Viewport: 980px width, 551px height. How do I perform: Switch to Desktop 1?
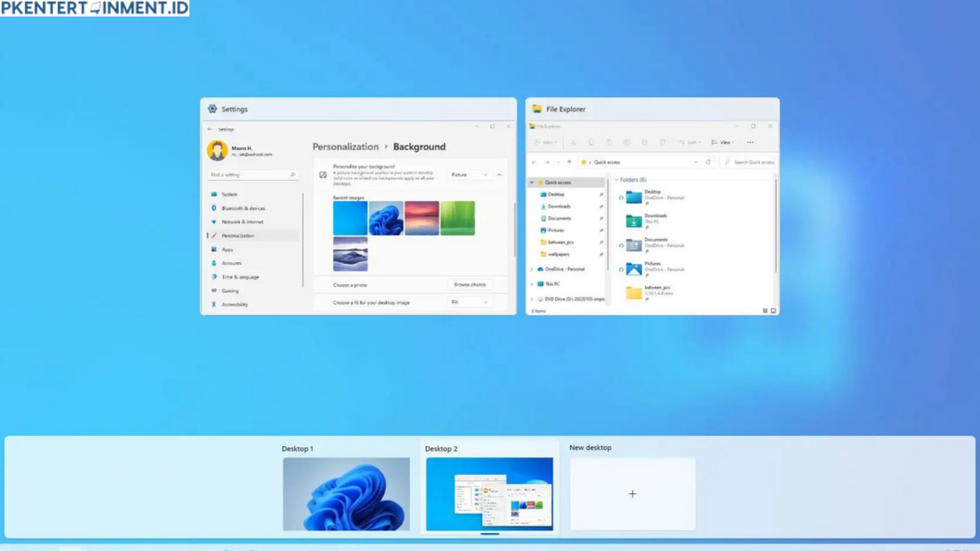(x=347, y=494)
